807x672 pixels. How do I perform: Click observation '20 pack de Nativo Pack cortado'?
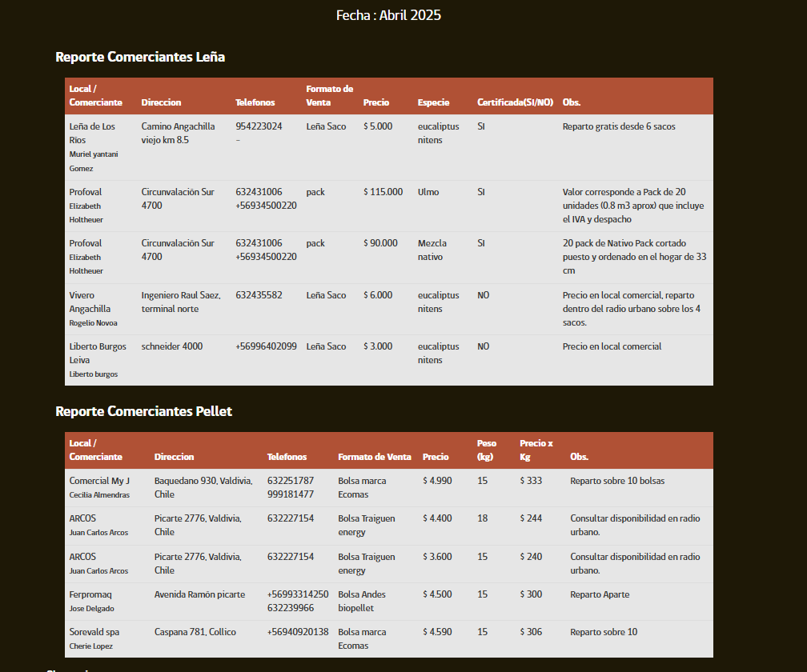pos(635,257)
